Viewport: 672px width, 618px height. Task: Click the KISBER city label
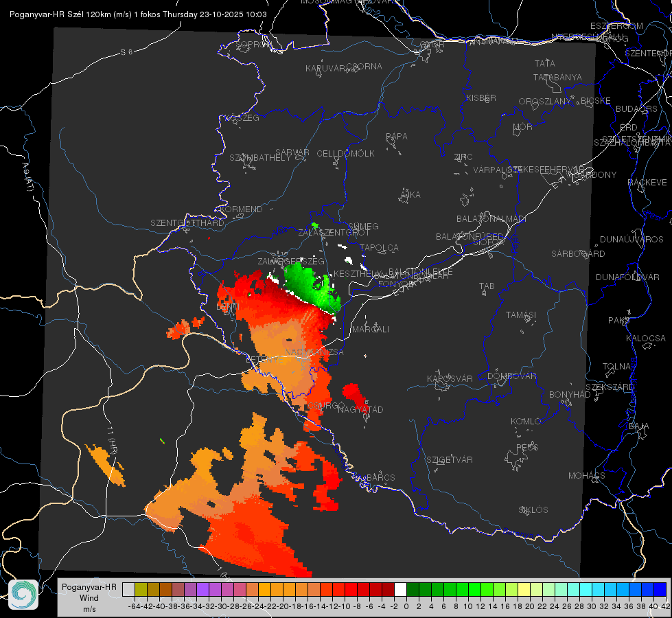click(x=481, y=98)
